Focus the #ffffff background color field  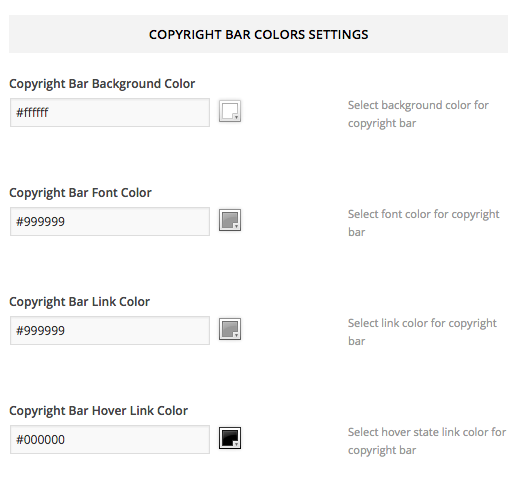110,113
